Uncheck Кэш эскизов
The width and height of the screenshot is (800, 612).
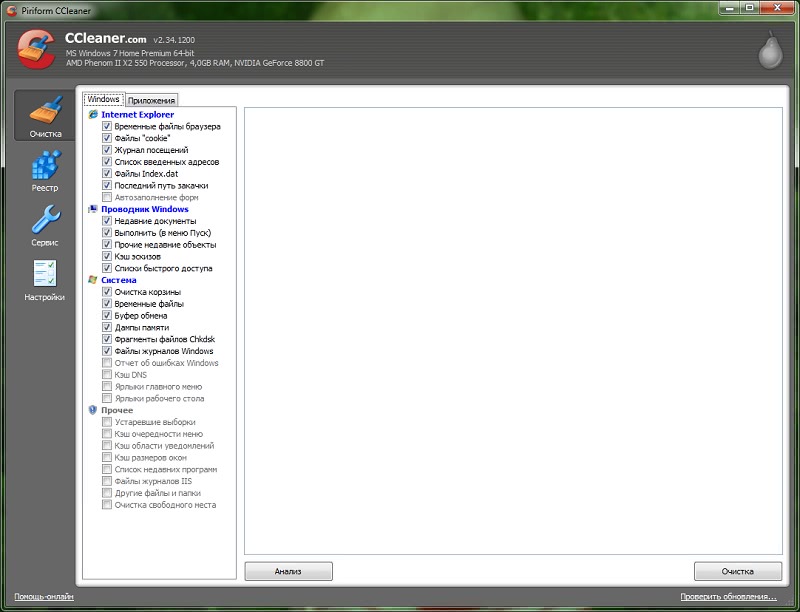(107, 256)
